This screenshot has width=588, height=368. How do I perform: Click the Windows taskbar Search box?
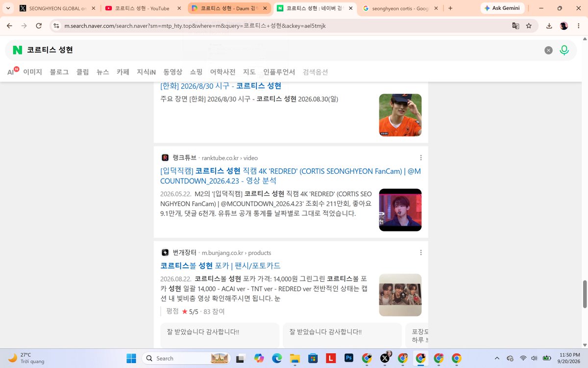(x=186, y=358)
